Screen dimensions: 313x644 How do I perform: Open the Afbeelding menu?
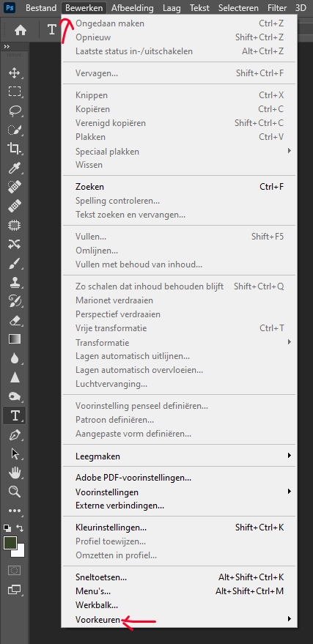(x=132, y=8)
